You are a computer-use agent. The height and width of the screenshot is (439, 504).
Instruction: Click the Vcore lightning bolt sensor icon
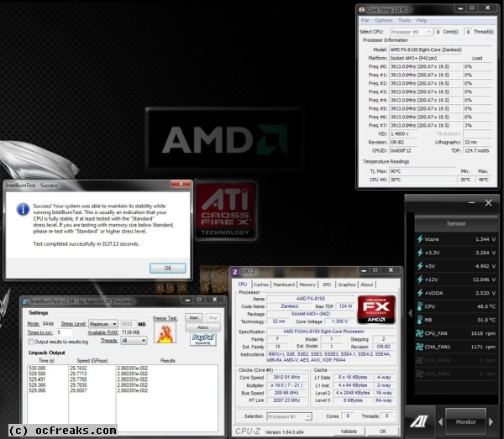pos(420,239)
